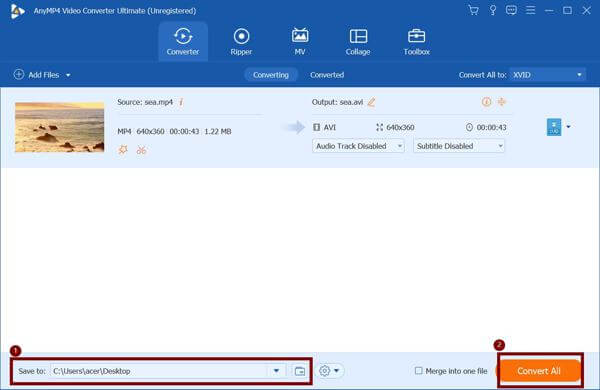View source info for sea.mp4
This screenshot has height=390, width=600.
pos(181,102)
